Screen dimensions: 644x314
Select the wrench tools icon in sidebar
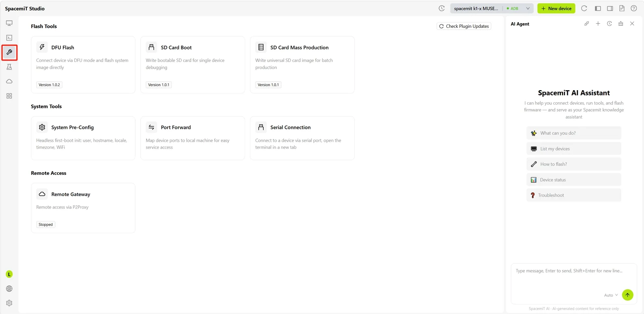9,52
